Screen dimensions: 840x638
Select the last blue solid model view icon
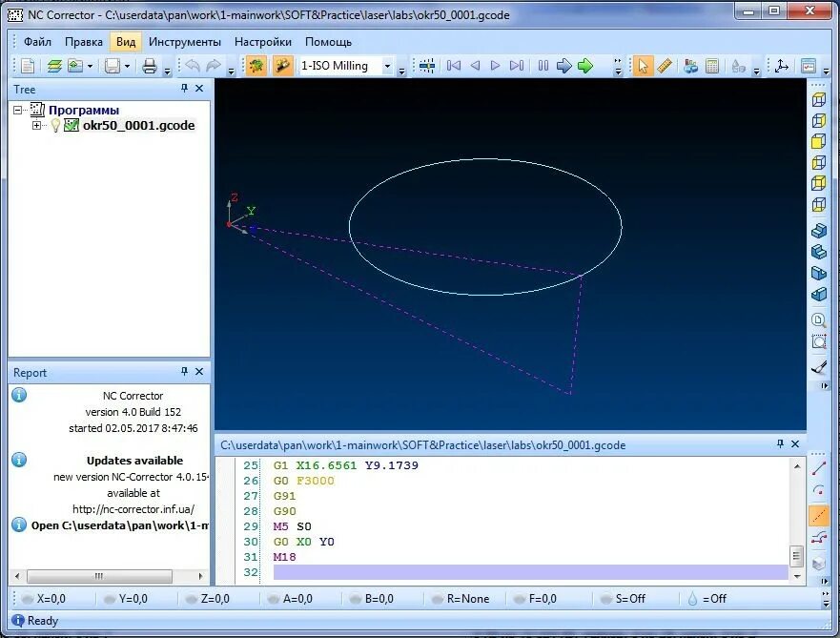click(x=819, y=294)
